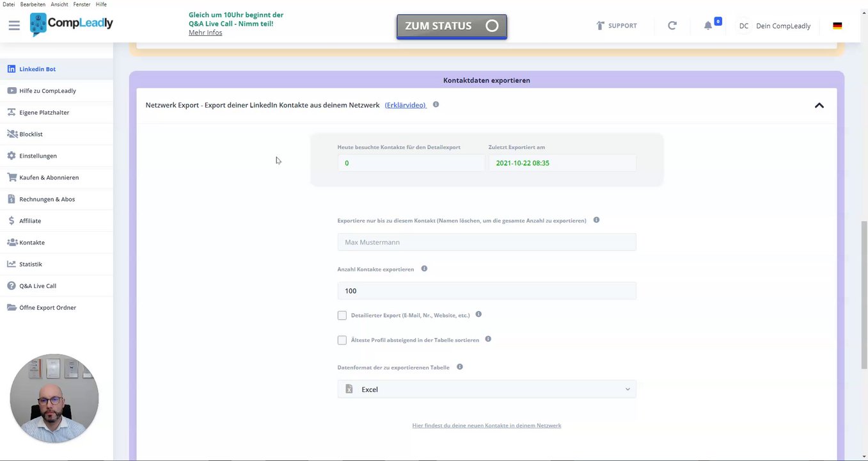Image resolution: width=868 pixels, height=461 pixels.
Task: Enable the Detaillierter Export checkbox
Action: (342, 315)
